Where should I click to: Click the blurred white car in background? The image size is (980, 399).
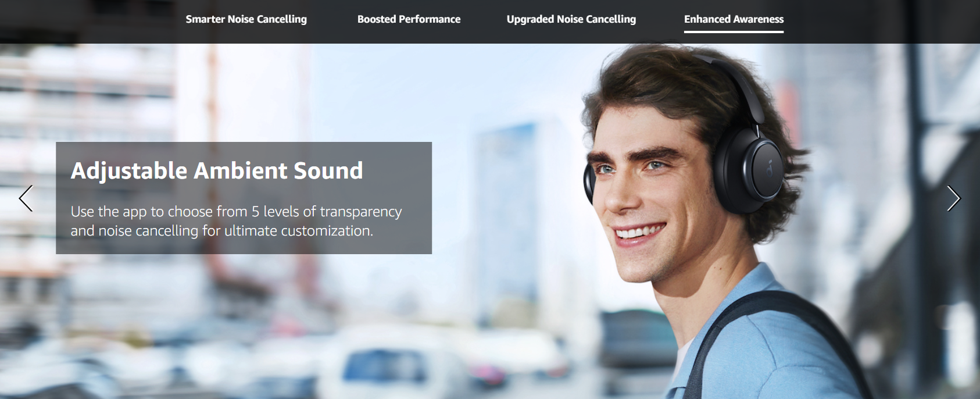pyautogui.click(x=384, y=364)
